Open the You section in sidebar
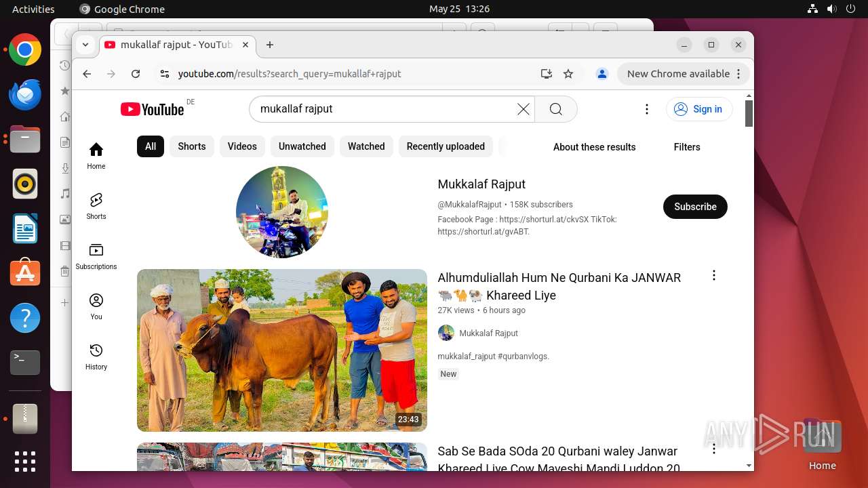This screenshot has width=868, height=488. [x=96, y=306]
